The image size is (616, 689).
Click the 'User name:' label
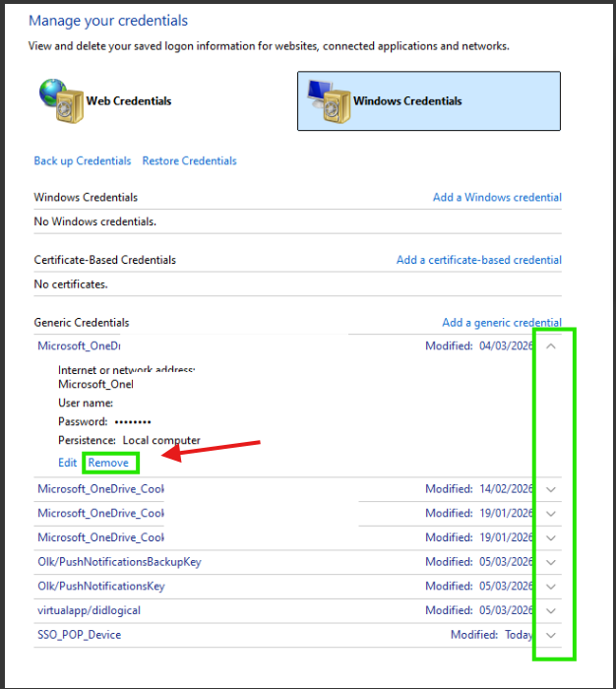[x=86, y=403]
